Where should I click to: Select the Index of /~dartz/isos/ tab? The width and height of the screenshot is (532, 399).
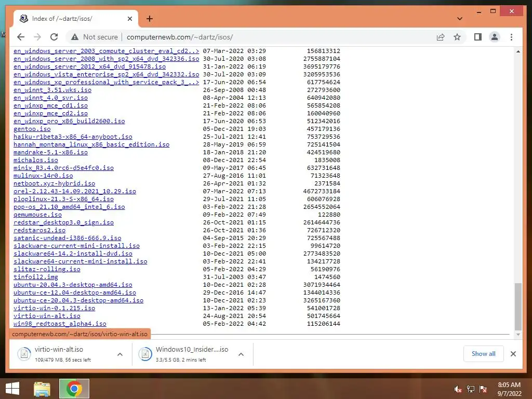click(76, 19)
